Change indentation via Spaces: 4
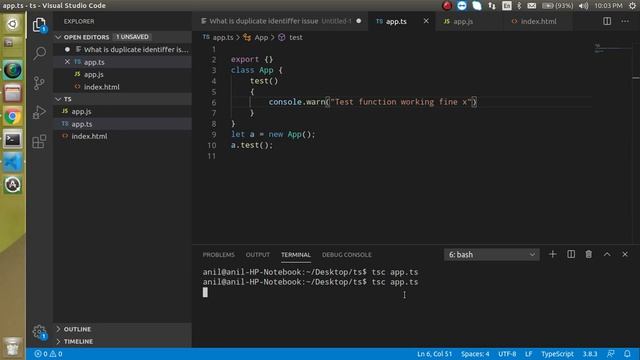 [x=475, y=354]
